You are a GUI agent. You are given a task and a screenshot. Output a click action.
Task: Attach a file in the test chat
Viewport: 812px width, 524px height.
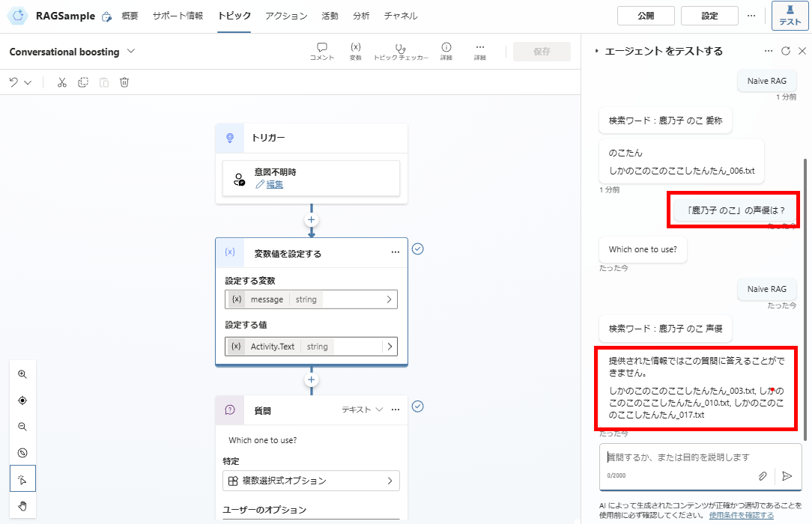762,475
